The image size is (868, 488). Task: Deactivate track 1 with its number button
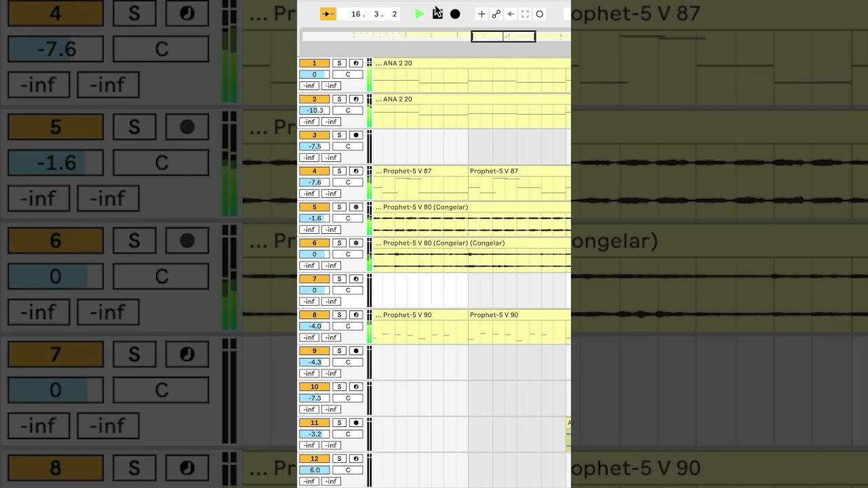point(315,63)
